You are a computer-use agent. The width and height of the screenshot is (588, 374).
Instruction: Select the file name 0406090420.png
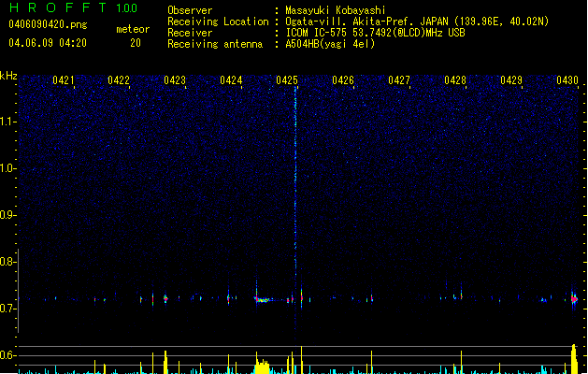(x=48, y=24)
